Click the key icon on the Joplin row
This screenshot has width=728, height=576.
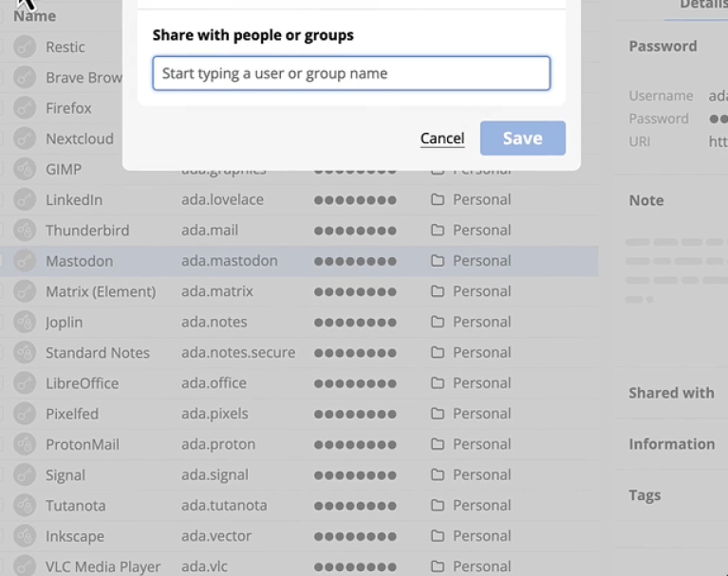[25, 323]
